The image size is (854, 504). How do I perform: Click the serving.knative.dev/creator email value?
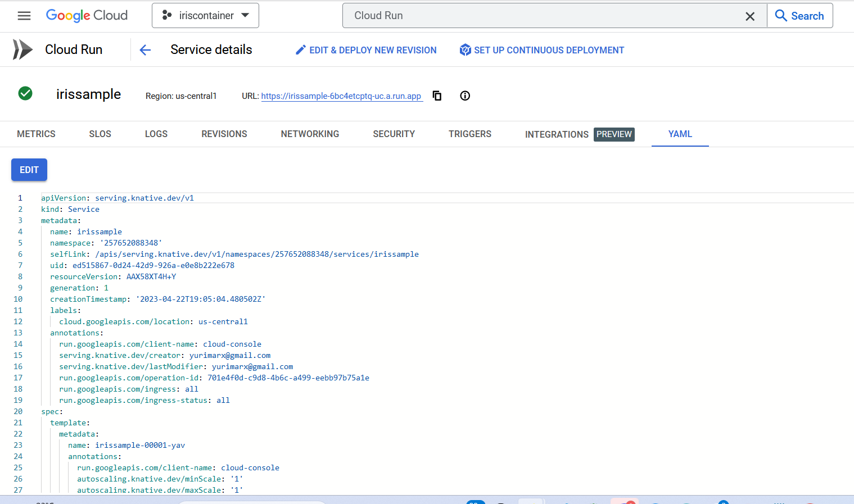pos(230,355)
